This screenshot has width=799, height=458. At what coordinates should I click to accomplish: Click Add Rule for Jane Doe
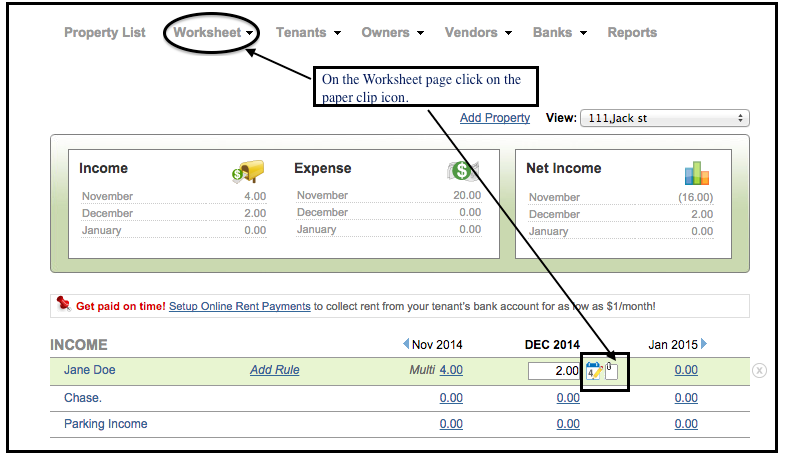[274, 370]
